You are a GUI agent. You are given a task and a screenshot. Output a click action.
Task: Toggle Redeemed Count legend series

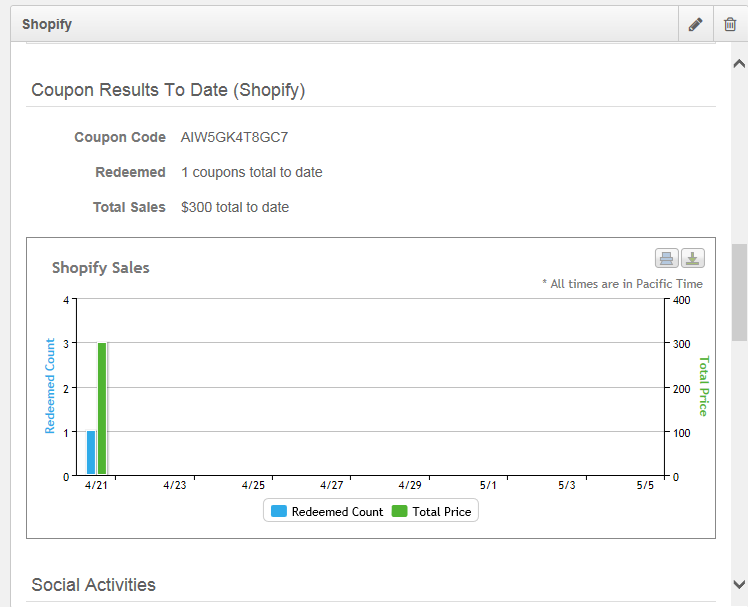click(x=327, y=512)
